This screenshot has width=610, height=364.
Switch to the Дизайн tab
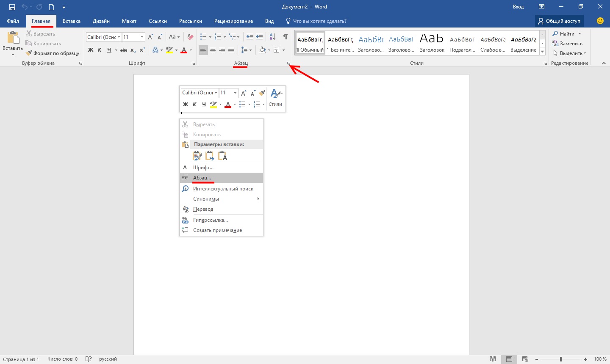click(101, 21)
